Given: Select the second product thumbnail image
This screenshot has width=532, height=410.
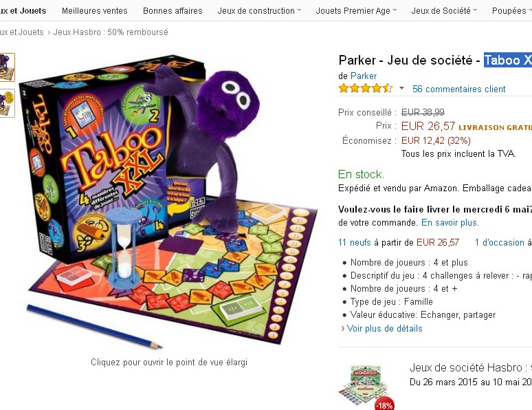Looking at the screenshot, I should pyautogui.click(x=7, y=103).
